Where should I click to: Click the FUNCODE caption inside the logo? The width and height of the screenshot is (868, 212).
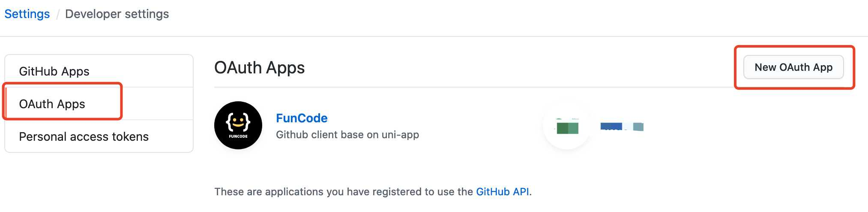238,136
